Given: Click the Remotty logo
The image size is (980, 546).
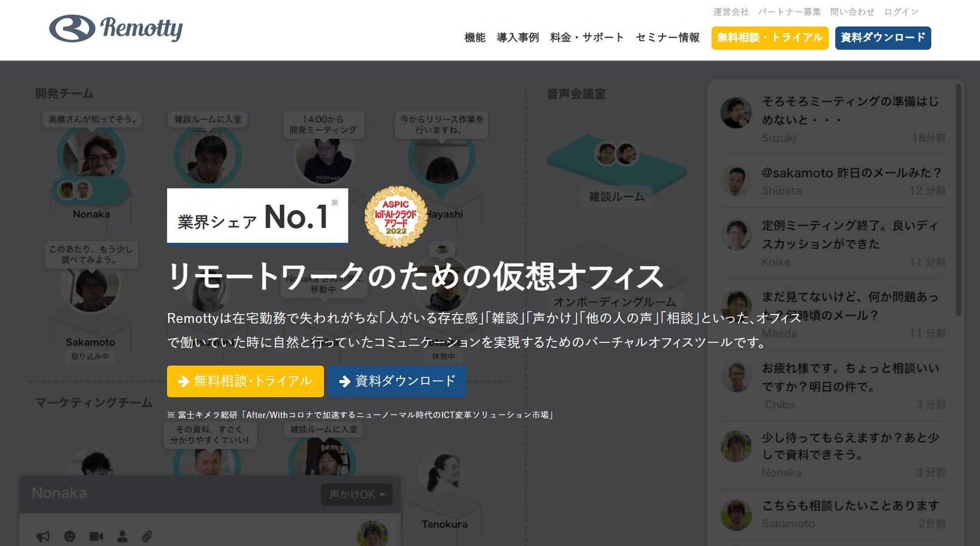Looking at the screenshot, I should click(116, 28).
